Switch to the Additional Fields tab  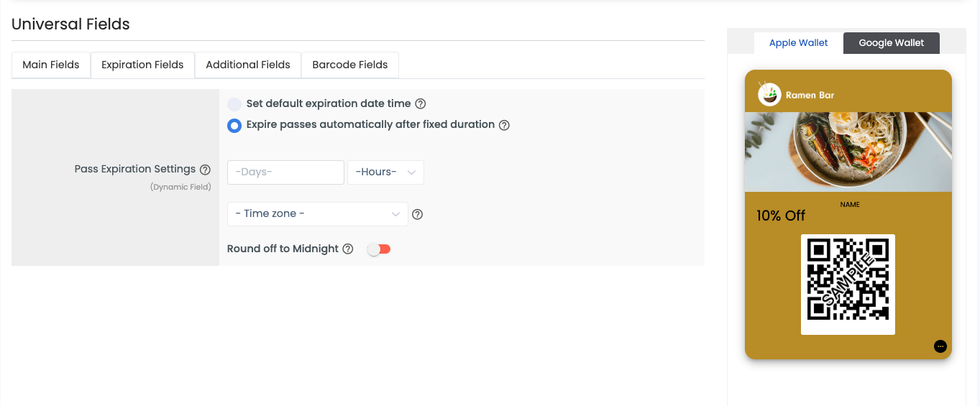(248, 65)
